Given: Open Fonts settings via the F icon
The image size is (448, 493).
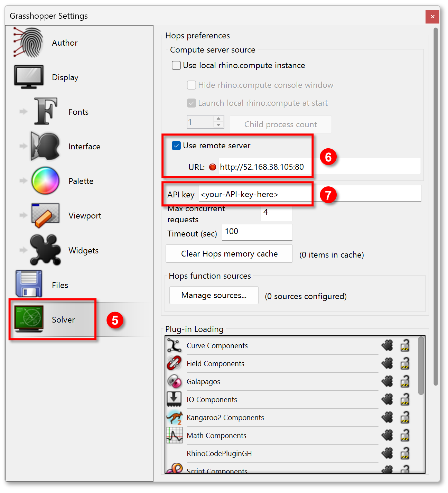Looking at the screenshot, I should point(46,111).
